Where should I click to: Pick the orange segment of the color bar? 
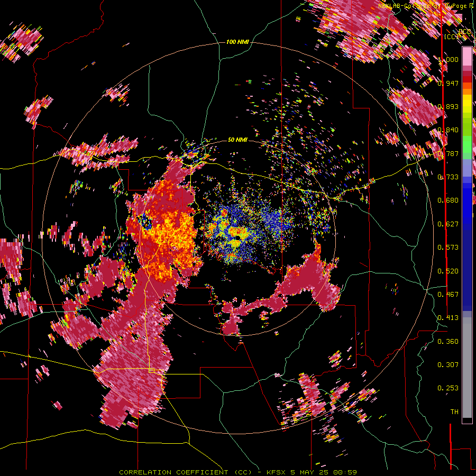tap(467, 91)
